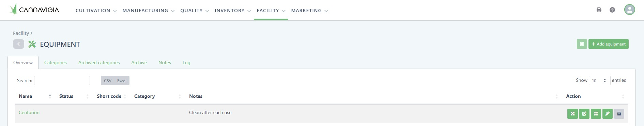
Task: Export table as Excel
Action: (122, 80)
